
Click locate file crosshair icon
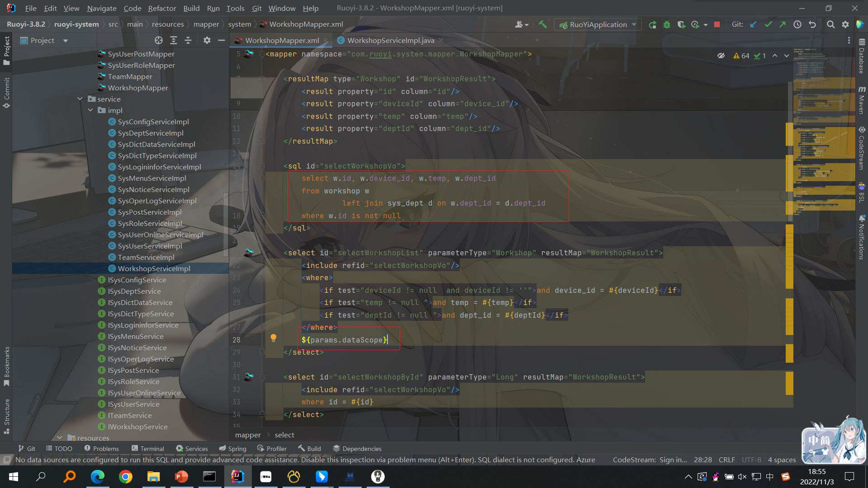[158, 40]
